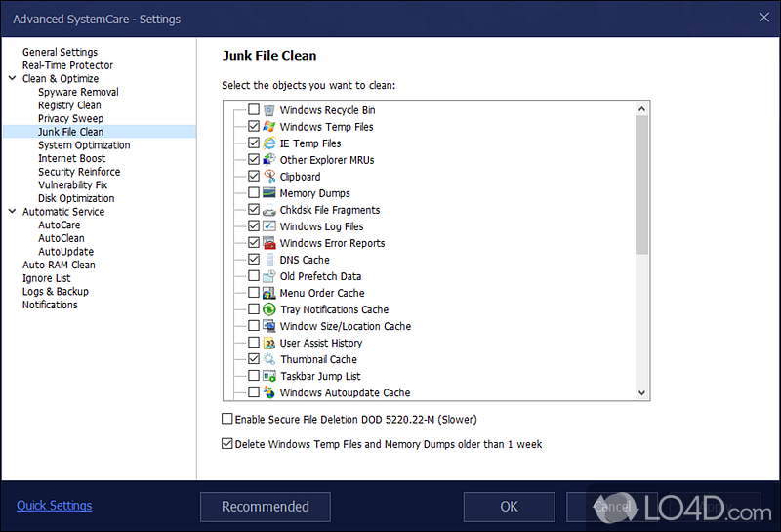Select Disk Optimization in the sidebar
This screenshot has height=532, width=781.
click(76, 198)
